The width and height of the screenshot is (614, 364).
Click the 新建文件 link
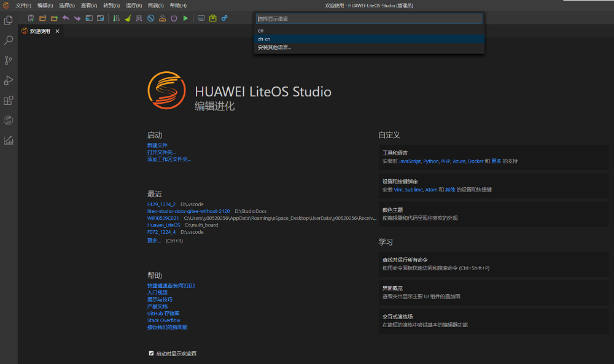(x=157, y=145)
